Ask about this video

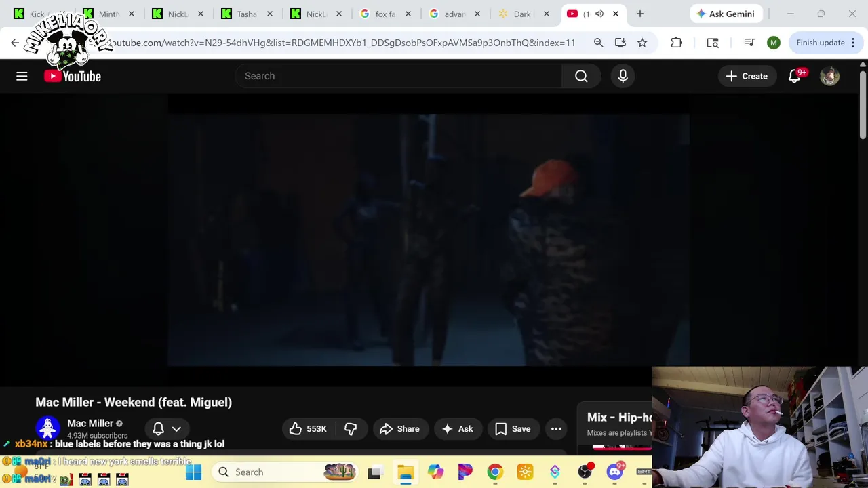(458, 428)
